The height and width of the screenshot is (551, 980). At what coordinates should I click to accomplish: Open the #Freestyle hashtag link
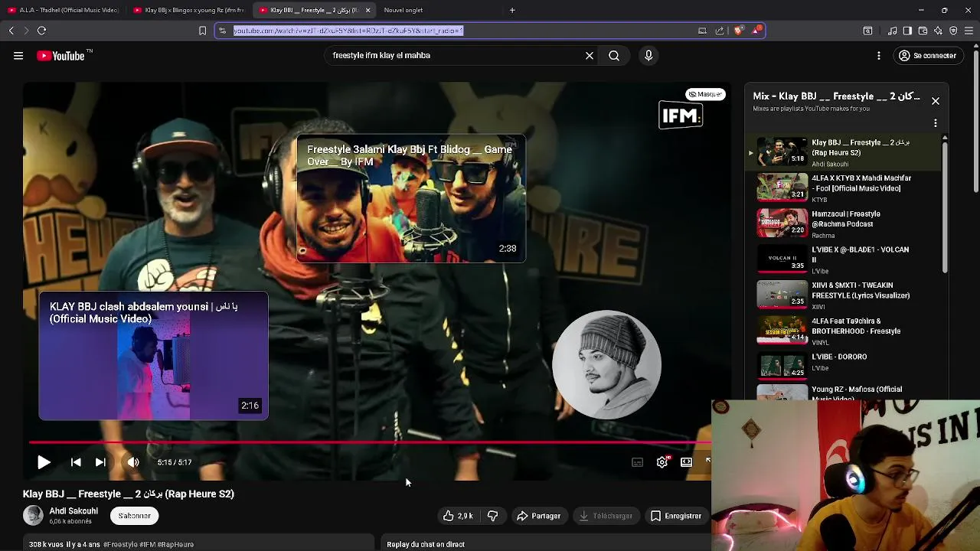(121, 544)
